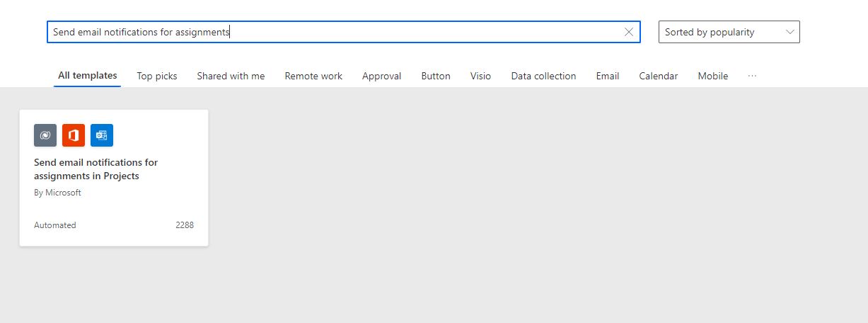Open the Shared with me tab
This screenshot has height=323, width=868.
pos(231,76)
